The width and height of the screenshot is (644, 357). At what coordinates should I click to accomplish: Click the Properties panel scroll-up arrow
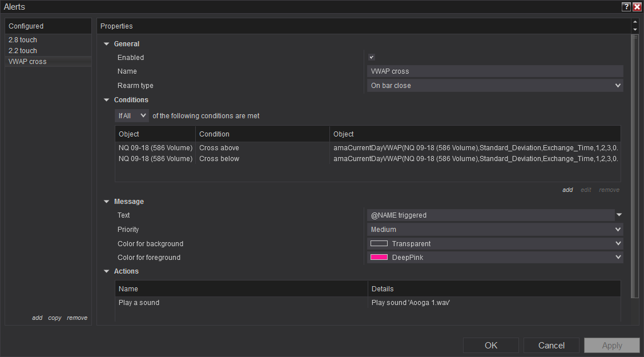pos(635,22)
